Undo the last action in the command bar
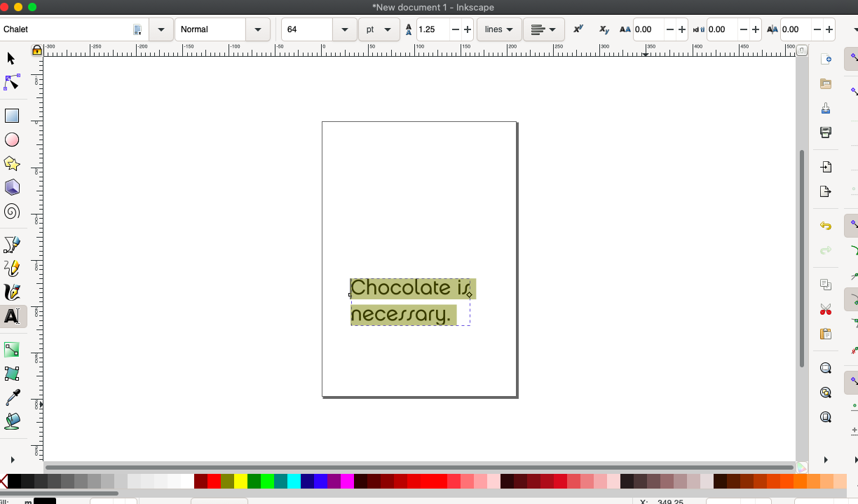The height and width of the screenshot is (504, 858). [826, 225]
